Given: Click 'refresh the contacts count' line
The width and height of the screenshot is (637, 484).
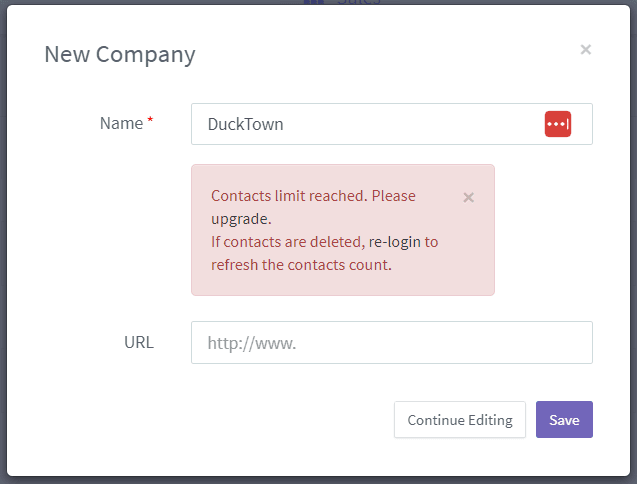Looking at the screenshot, I should 301,265.
